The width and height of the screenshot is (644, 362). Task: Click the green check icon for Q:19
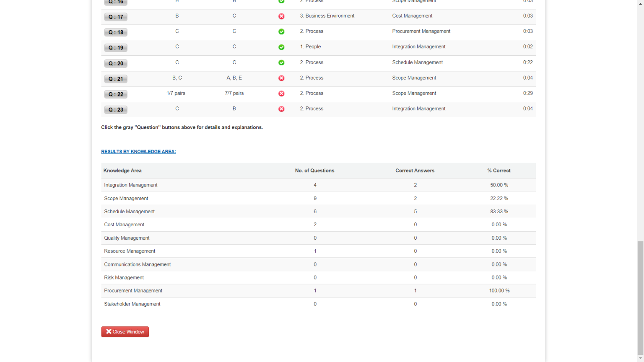[281, 47]
